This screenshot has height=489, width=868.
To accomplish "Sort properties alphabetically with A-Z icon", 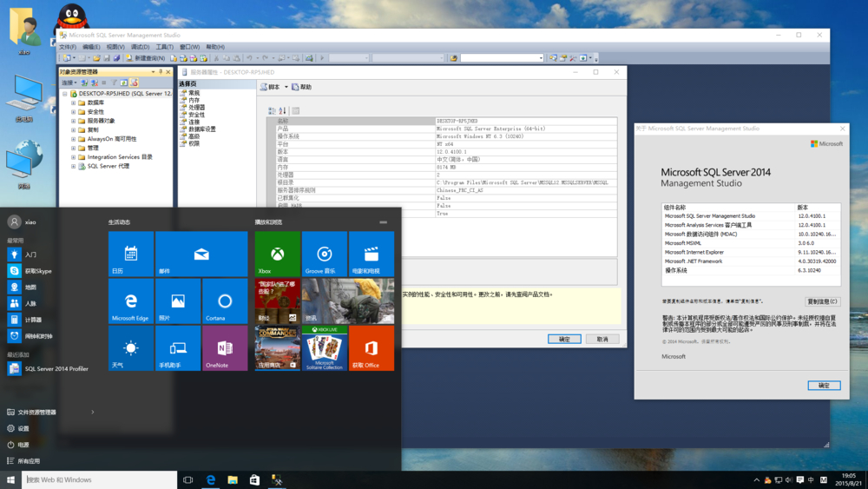I will point(282,111).
